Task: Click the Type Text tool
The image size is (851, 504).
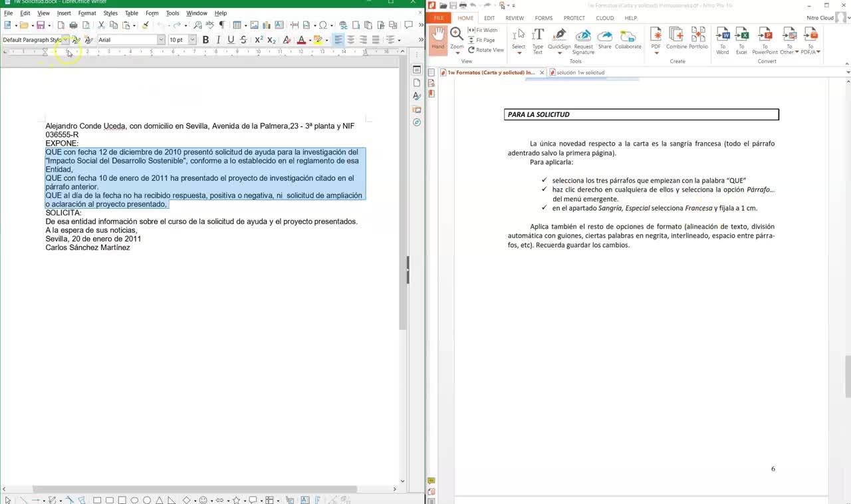Action: [538, 40]
